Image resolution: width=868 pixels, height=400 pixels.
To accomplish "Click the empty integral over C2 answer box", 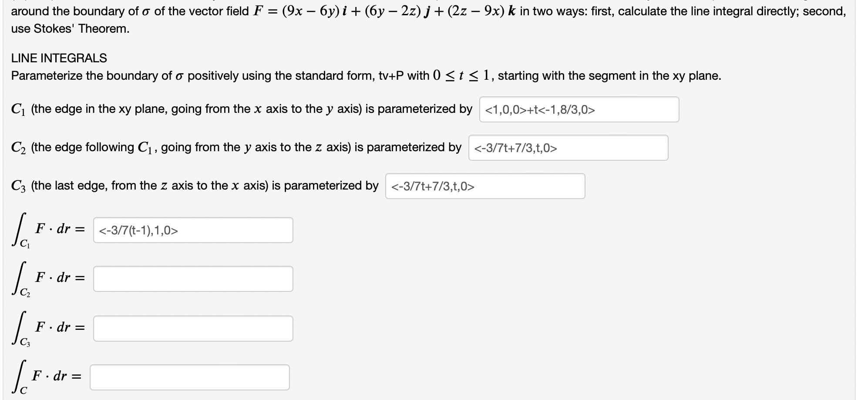I will pyautogui.click(x=192, y=278).
